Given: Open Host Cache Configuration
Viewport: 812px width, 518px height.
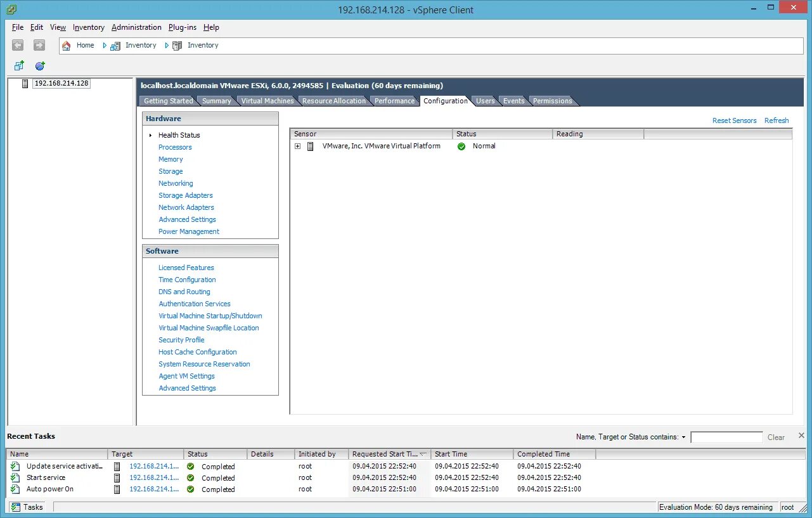Looking at the screenshot, I should 198,352.
